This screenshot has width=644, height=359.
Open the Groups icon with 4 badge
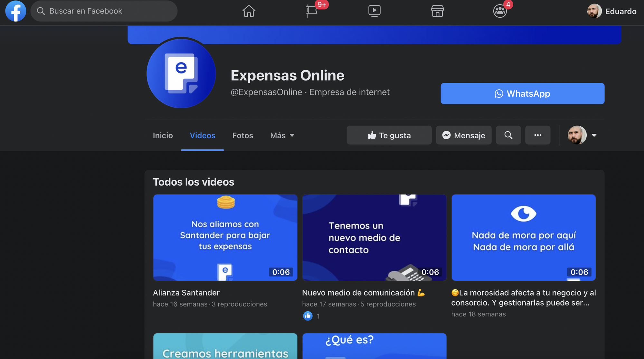[x=500, y=11]
